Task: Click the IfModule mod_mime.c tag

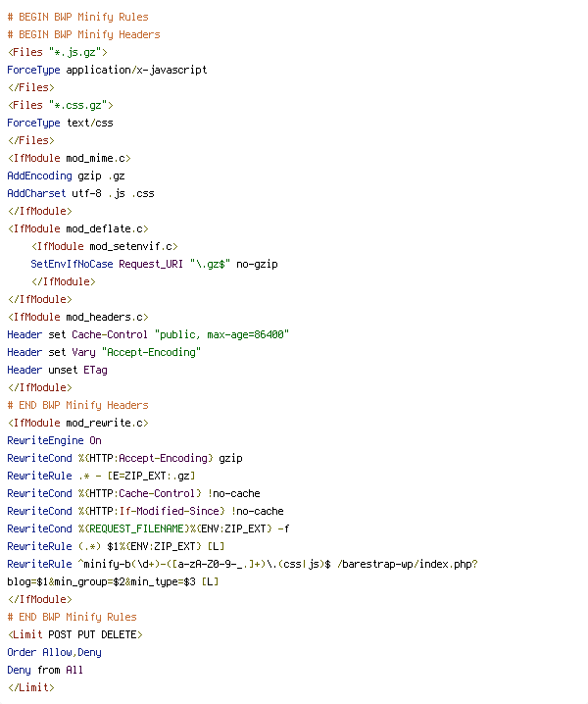Action: 70,158
